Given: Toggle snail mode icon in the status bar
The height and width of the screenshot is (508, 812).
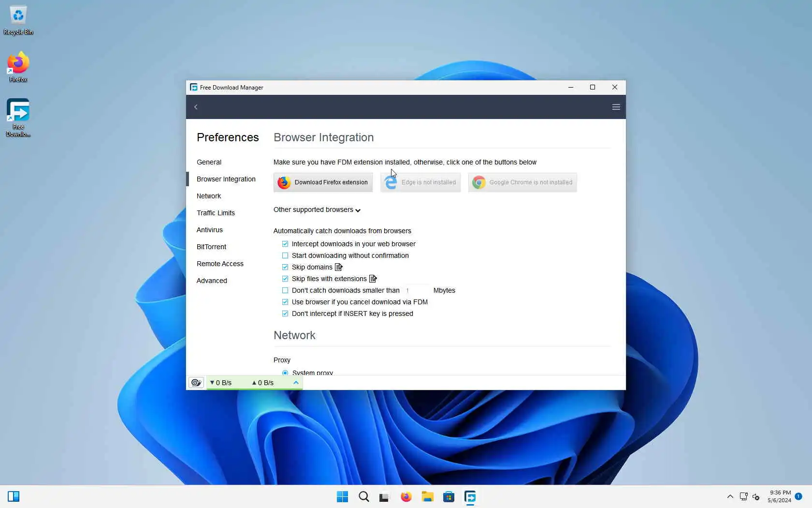Looking at the screenshot, I should pyautogui.click(x=196, y=383).
